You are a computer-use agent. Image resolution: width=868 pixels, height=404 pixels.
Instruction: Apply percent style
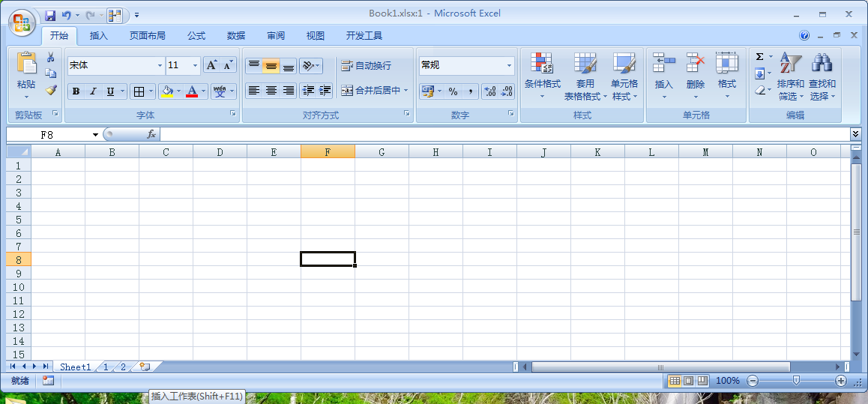click(x=453, y=91)
